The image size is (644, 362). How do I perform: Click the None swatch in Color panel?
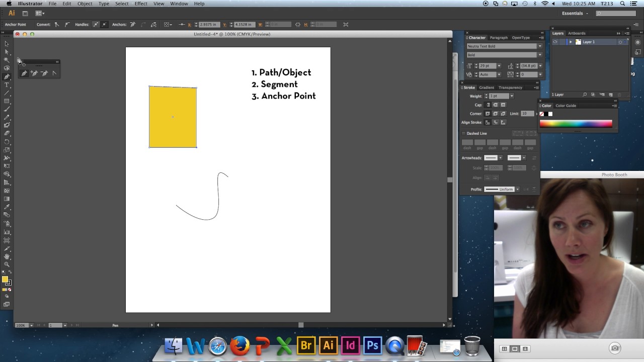coord(542,114)
